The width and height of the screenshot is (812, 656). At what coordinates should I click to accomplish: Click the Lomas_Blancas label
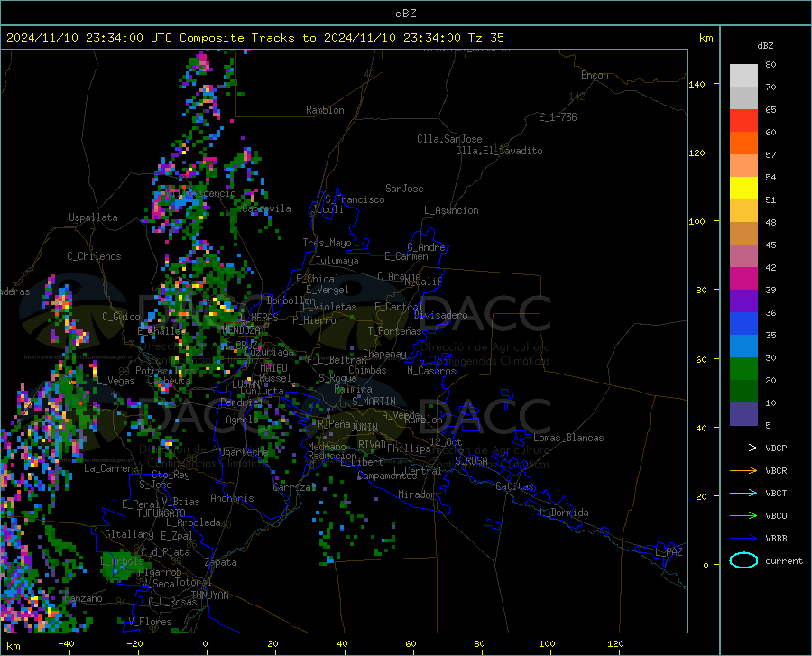click(x=568, y=438)
